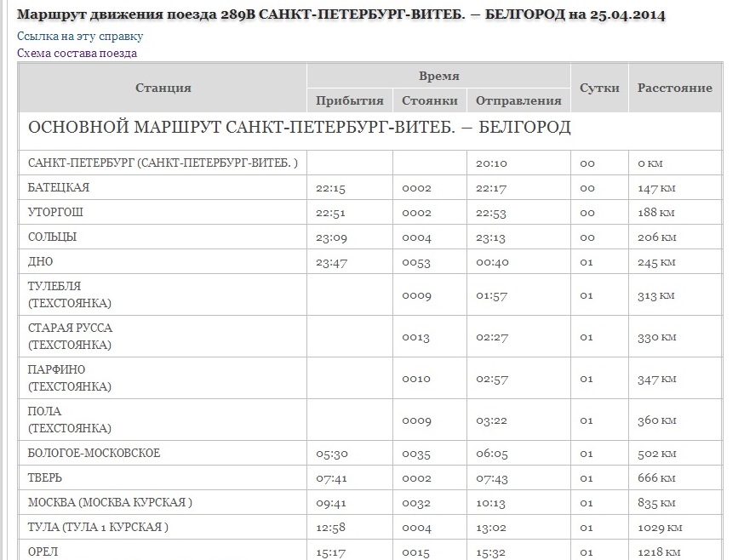Click the "Отправления" column subheader
Viewport: 744px width, 560px height.
(x=518, y=100)
